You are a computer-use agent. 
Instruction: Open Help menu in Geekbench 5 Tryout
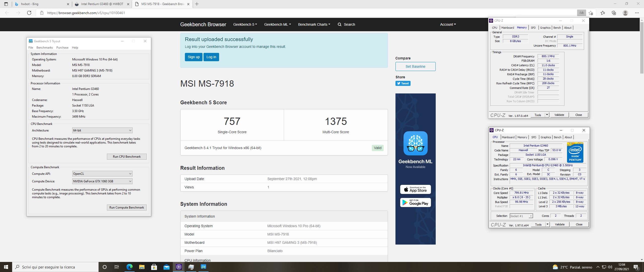75,48
